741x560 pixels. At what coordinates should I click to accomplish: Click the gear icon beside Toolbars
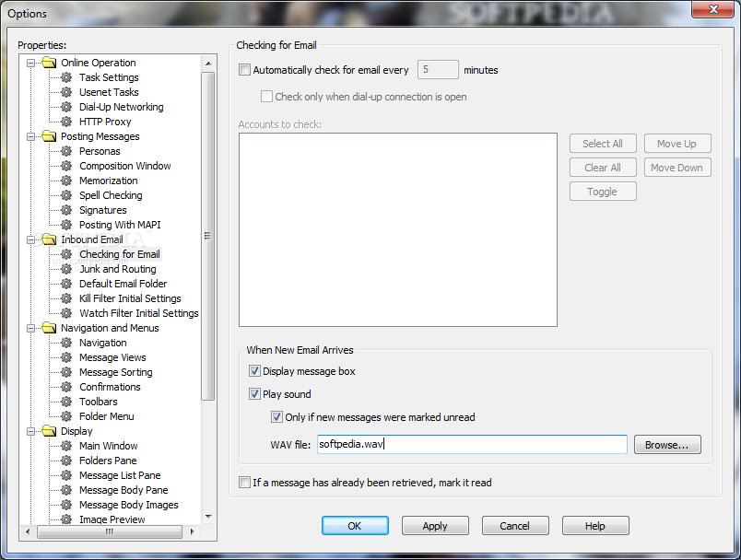coord(66,402)
